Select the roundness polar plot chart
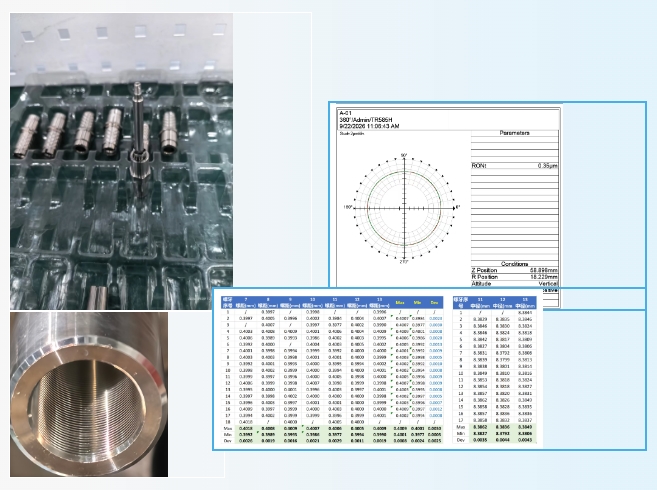The width and height of the screenshot is (657, 490). point(404,207)
